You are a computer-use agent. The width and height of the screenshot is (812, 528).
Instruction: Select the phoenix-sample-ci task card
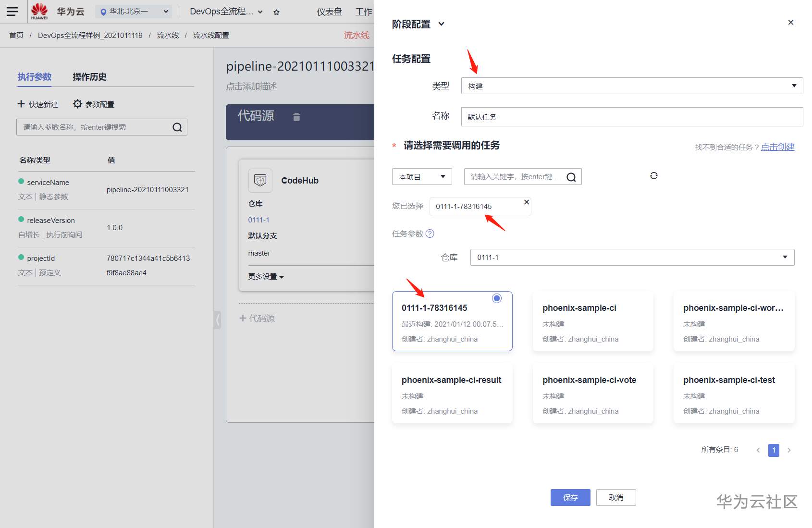593,321
